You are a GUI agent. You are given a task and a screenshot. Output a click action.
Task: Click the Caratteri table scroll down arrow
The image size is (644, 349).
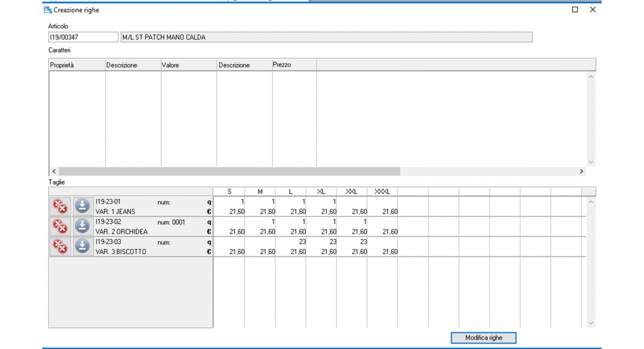(591, 162)
